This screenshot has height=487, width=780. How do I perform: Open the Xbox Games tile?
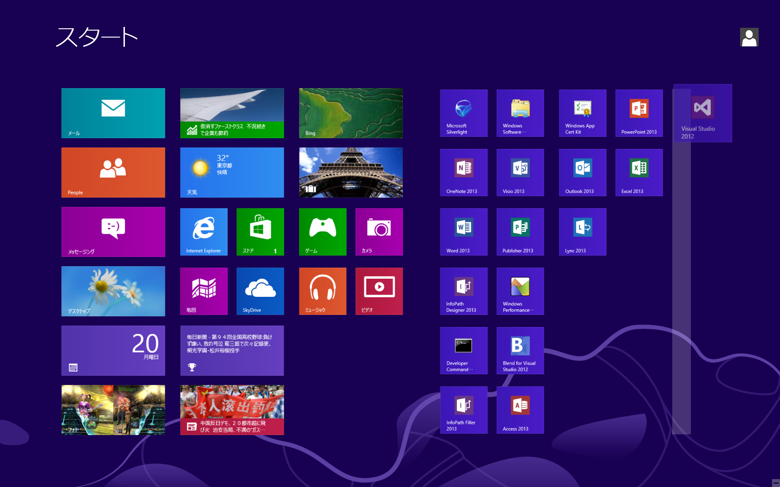click(323, 232)
